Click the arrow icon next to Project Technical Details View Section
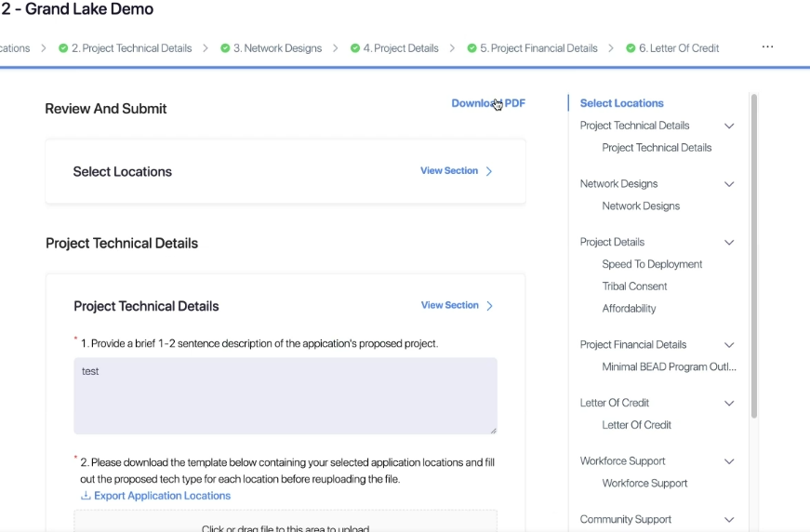 (x=490, y=306)
